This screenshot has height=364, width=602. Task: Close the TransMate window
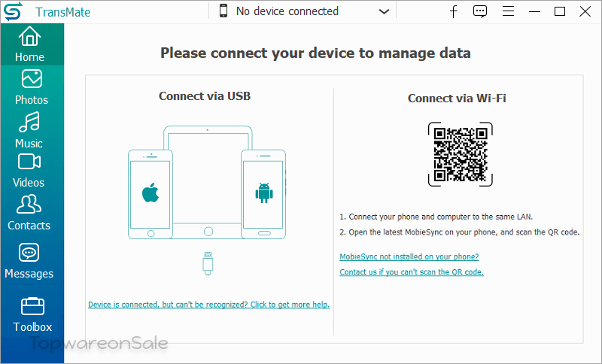[x=585, y=11]
